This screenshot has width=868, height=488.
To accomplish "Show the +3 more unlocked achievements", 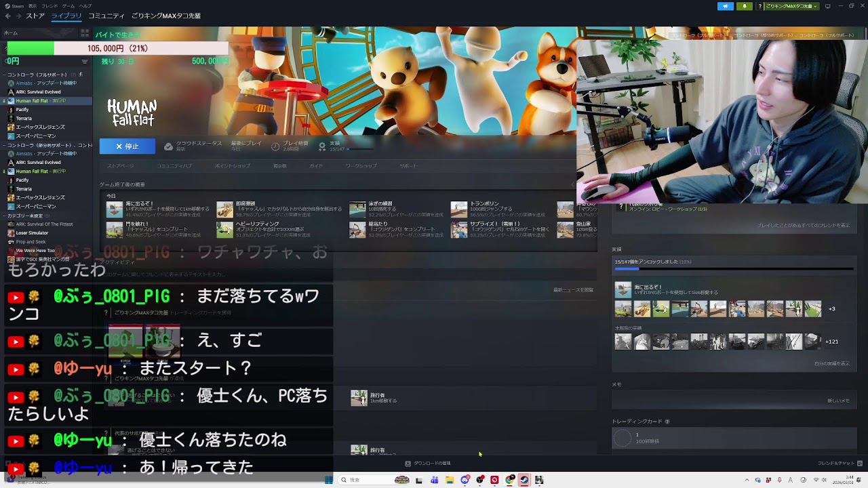I will point(831,309).
